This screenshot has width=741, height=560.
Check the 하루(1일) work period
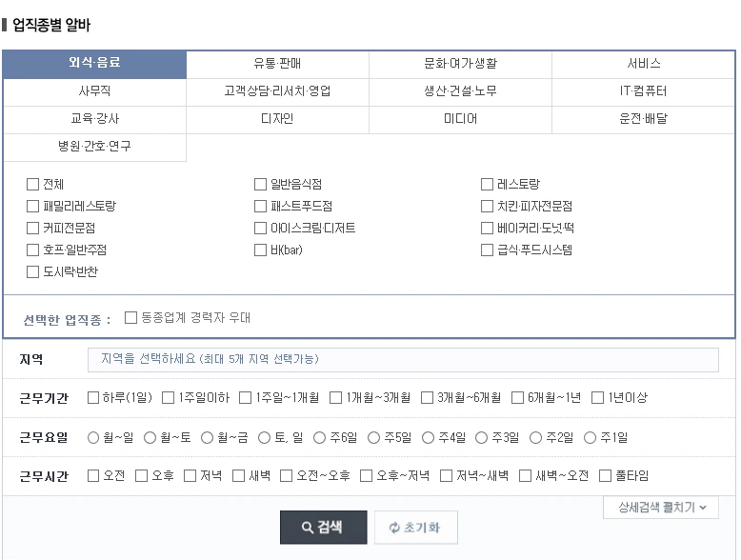point(93,398)
